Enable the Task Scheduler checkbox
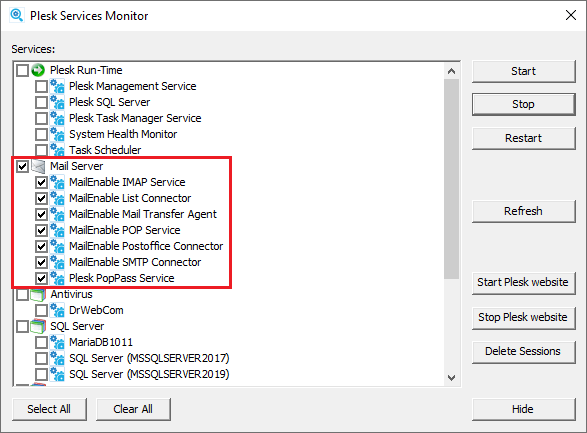Screen dimensions: 587x433 pyautogui.click(x=41, y=150)
